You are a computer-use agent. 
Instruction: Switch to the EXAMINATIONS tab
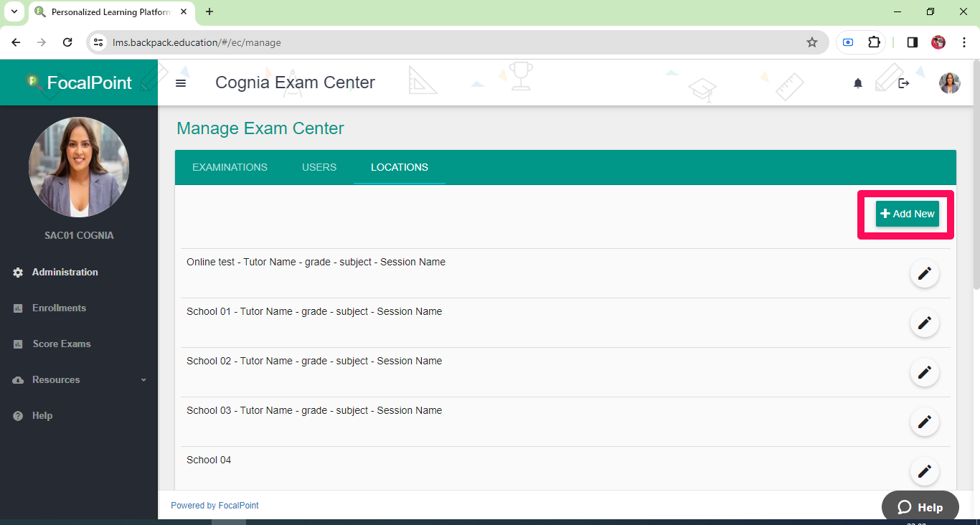(230, 167)
